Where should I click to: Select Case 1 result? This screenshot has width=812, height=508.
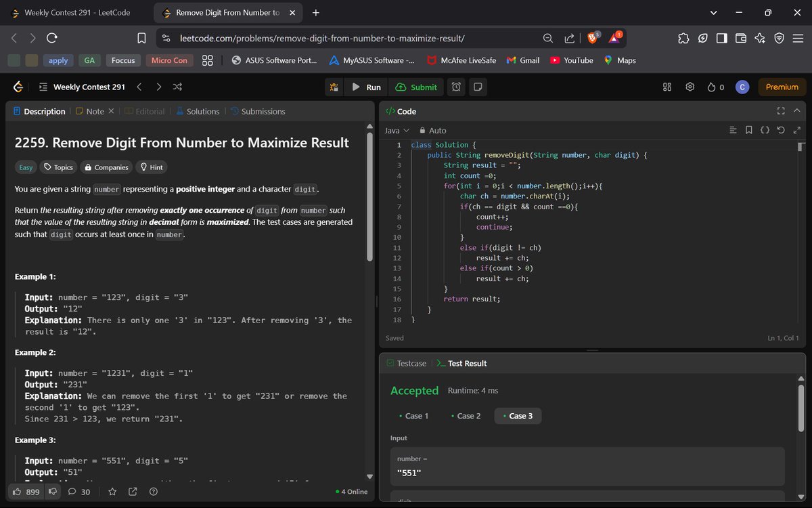(x=413, y=416)
